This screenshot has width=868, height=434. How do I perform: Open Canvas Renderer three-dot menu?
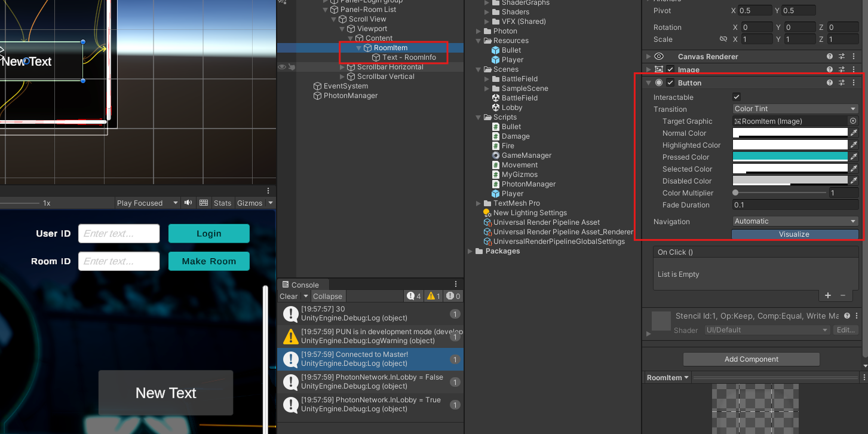coord(854,56)
